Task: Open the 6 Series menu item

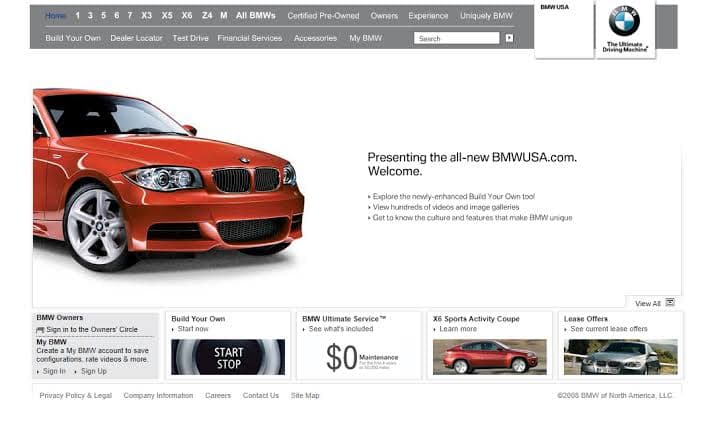Action: [117, 15]
